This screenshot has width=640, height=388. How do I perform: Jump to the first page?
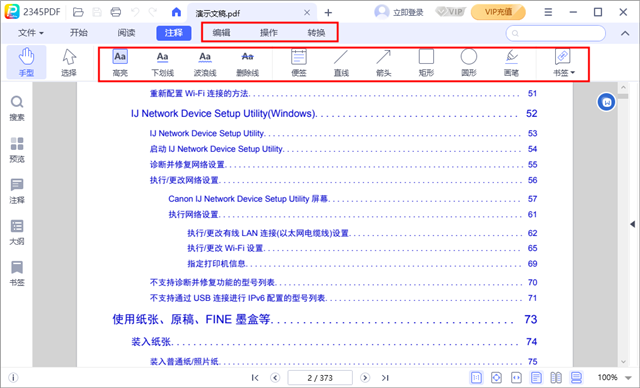pos(255,378)
